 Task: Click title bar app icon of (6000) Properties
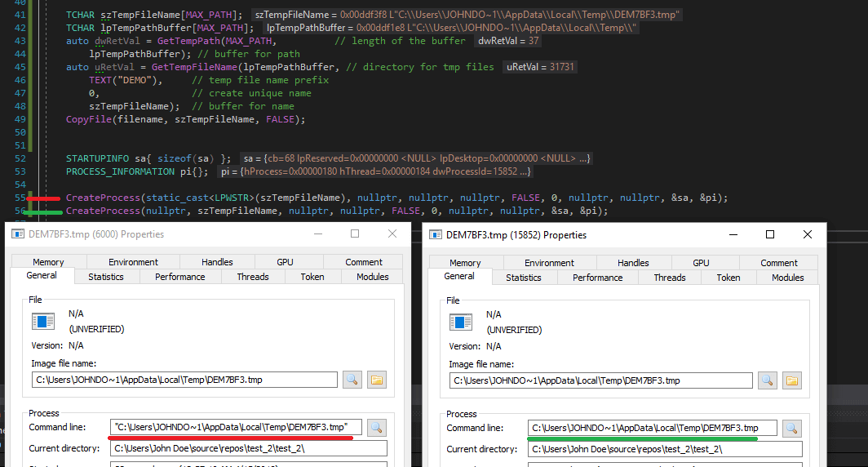tap(18, 233)
